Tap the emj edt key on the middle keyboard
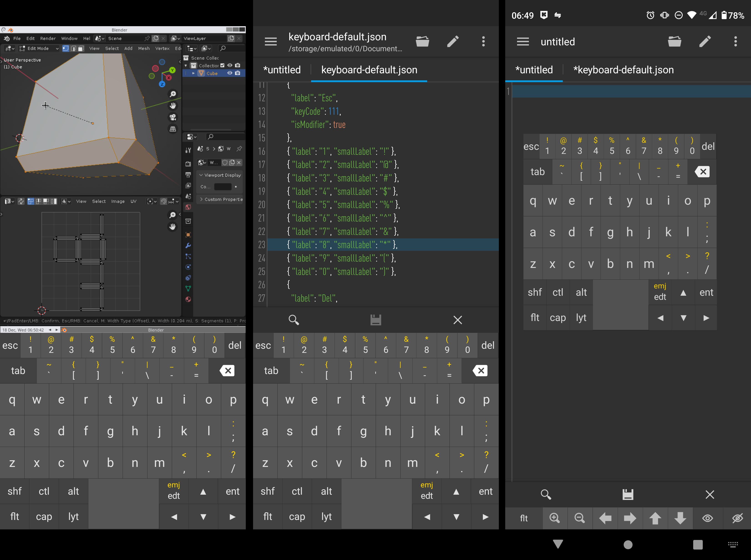The image size is (751, 560). point(427,491)
